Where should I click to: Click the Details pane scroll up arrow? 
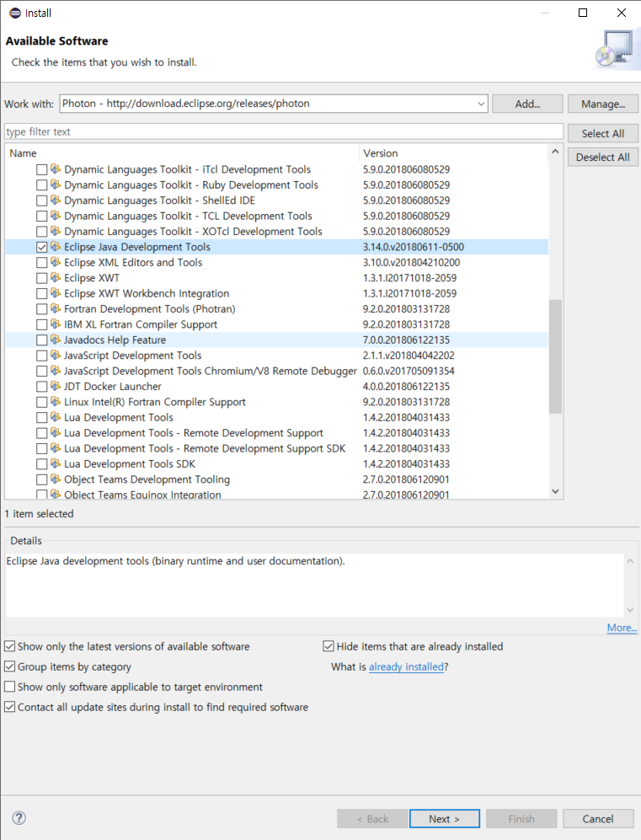pyautogui.click(x=630, y=561)
